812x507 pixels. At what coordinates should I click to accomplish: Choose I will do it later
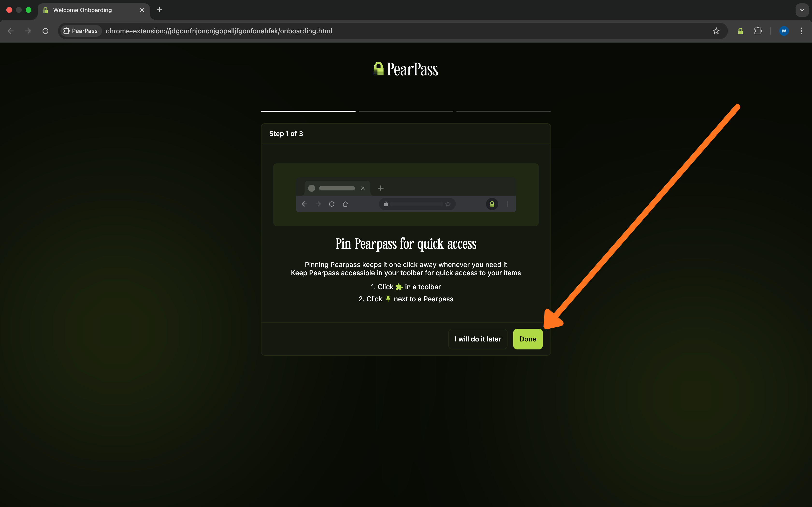pyautogui.click(x=477, y=339)
